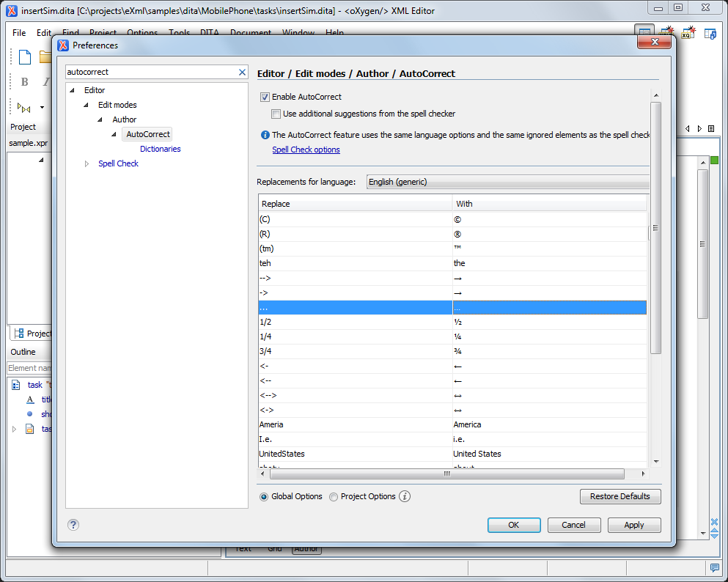Switch to the XQuery Debugger perspective icon
The width and height of the screenshot is (728, 582).
pyautogui.click(x=688, y=33)
